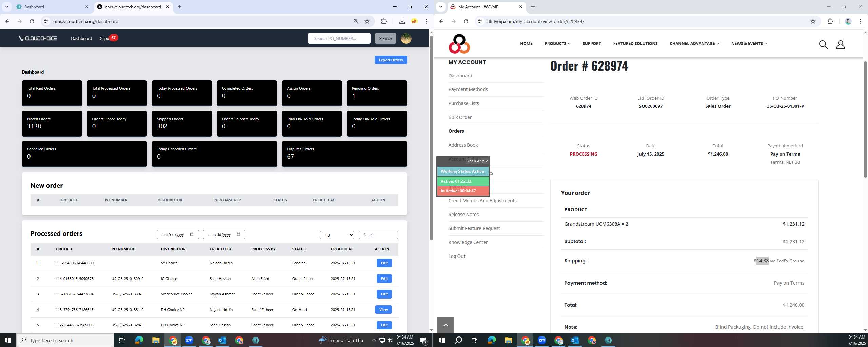Open Windows Start menu on left taskbar
Screen dimensions: 868x347
coord(8,340)
